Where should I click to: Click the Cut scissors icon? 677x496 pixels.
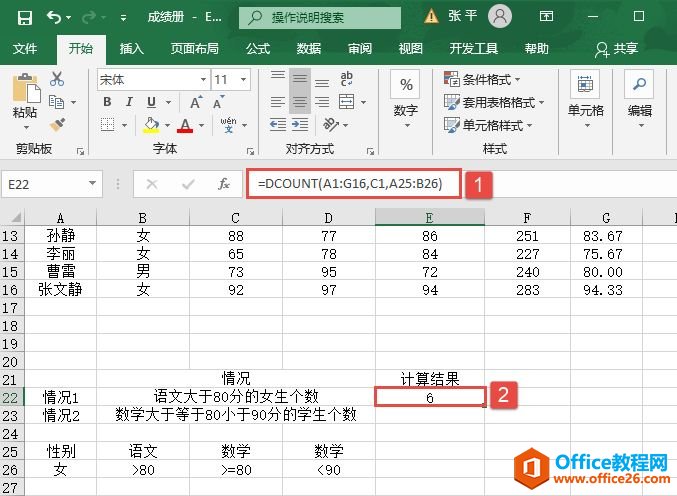[x=57, y=79]
